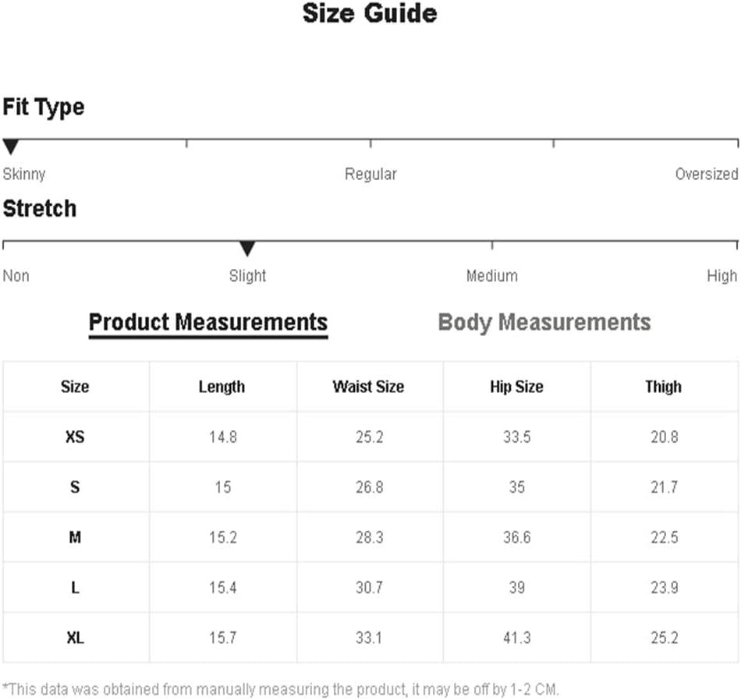Click the S row hip value 35
741x700 pixels.
[516, 487]
